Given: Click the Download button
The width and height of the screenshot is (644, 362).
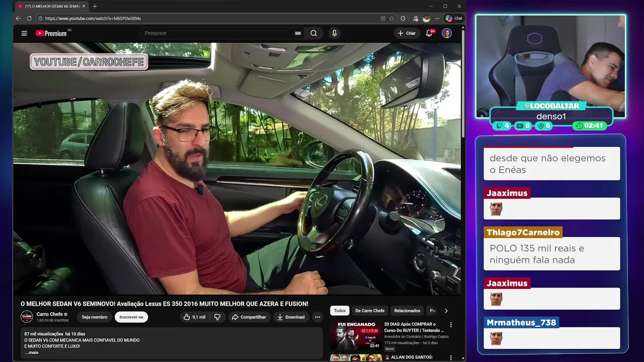Looking at the screenshot, I should [x=291, y=317].
